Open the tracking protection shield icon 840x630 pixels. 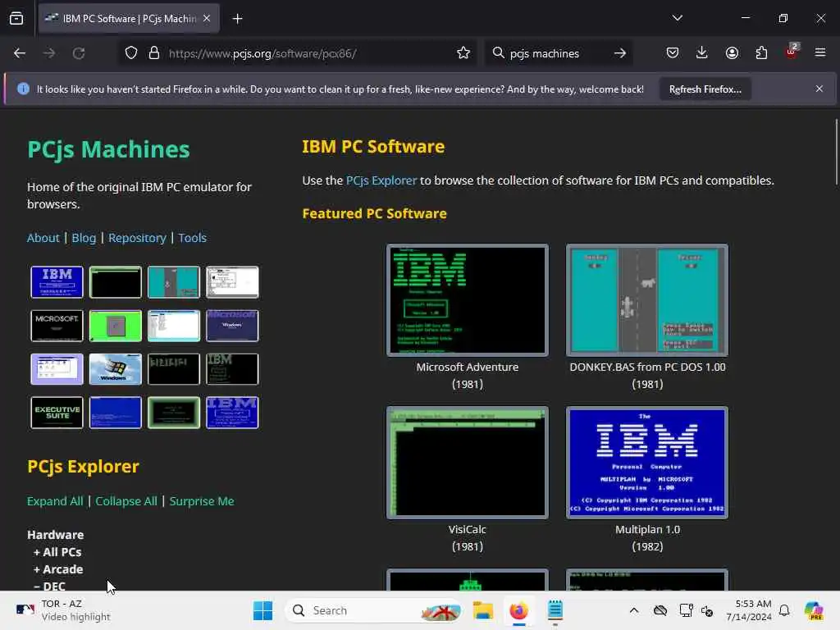[x=131, y=53]
